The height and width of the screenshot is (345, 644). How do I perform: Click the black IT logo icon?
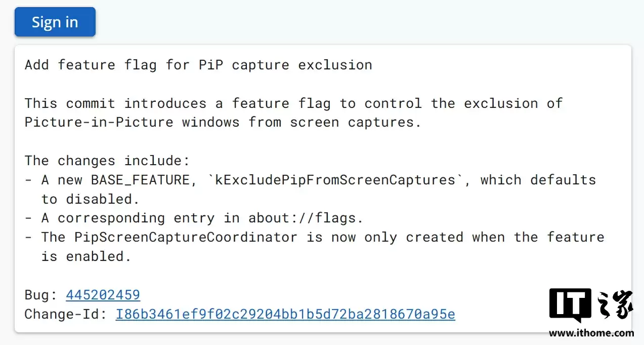(570, 305)
